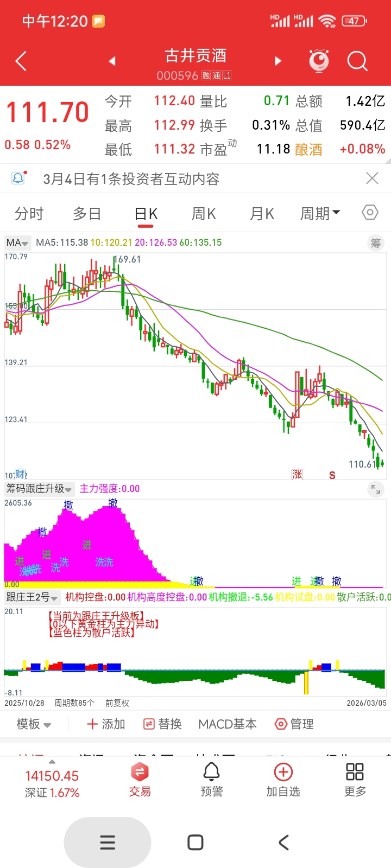
Task: Tap the Wi-Fi icon in the status bar
Action: [x=327, y=21]
